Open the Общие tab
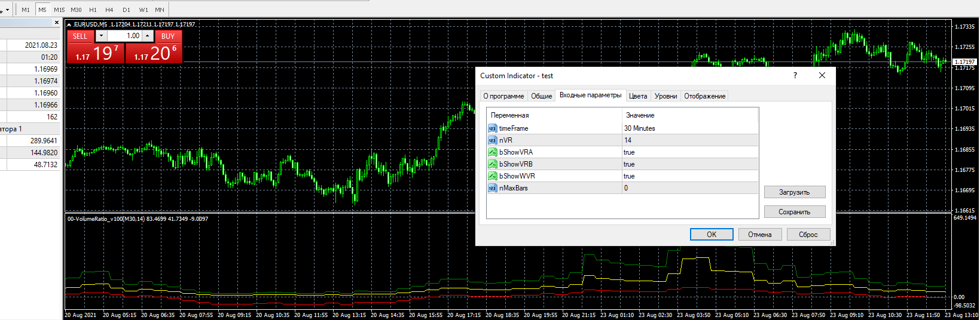The width and height of the screenshot is (980, 320). coord(541,96)
